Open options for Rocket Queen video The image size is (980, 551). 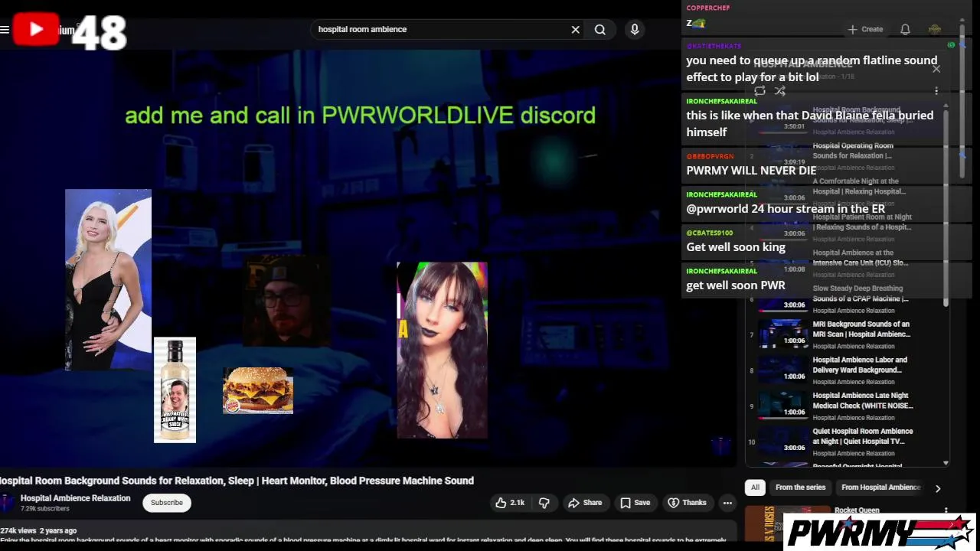[x=946, y=511]
